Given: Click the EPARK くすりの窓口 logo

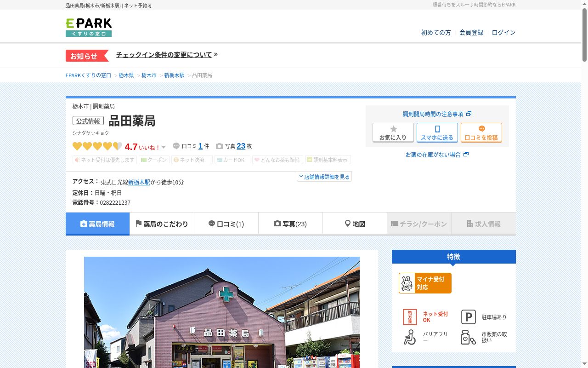Looking at the screenshot, I should [x=89, y=28].
